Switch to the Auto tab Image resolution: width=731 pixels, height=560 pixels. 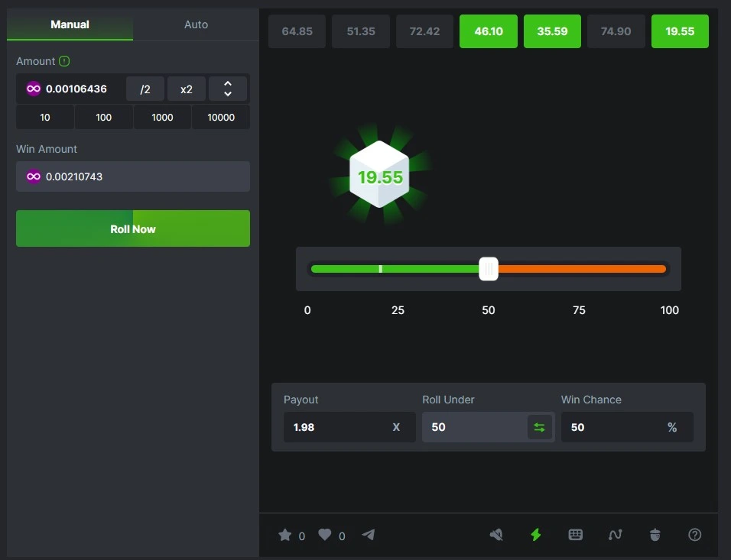tap(196, 24)
